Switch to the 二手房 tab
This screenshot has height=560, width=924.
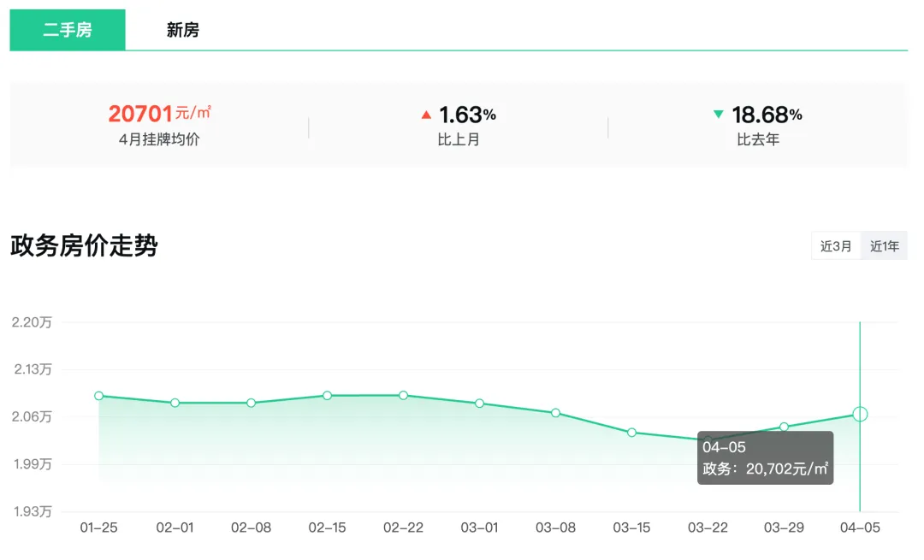(68, 30)
